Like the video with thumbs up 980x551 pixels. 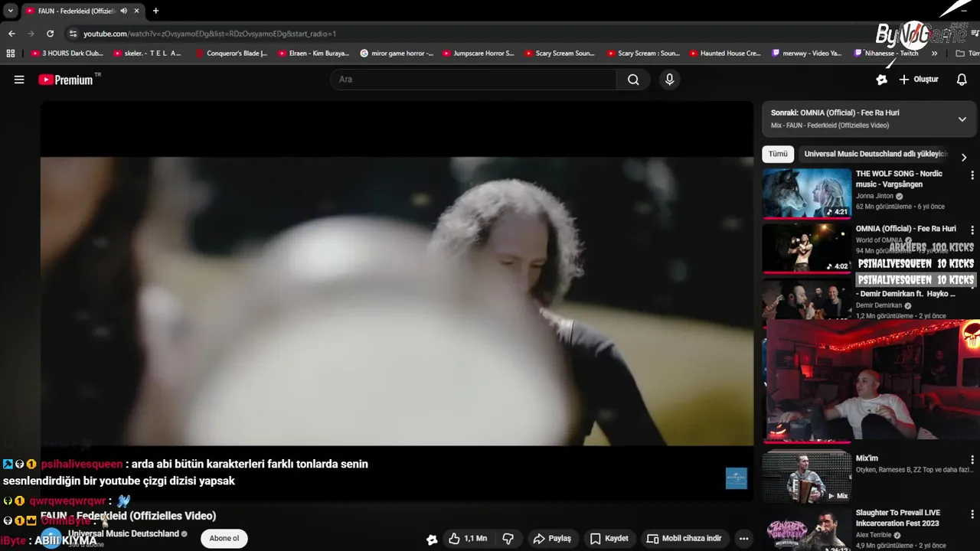468,539
